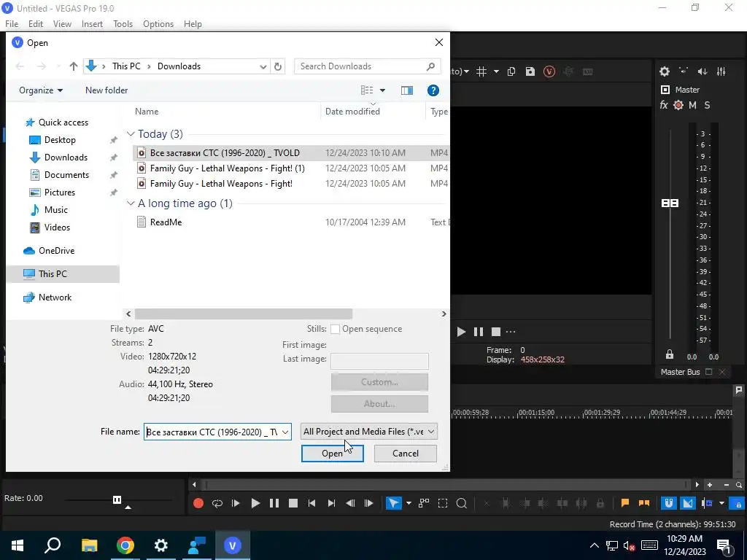Toggle Auto Ripple button
This screenshot has width=747, height=560.
707,503
